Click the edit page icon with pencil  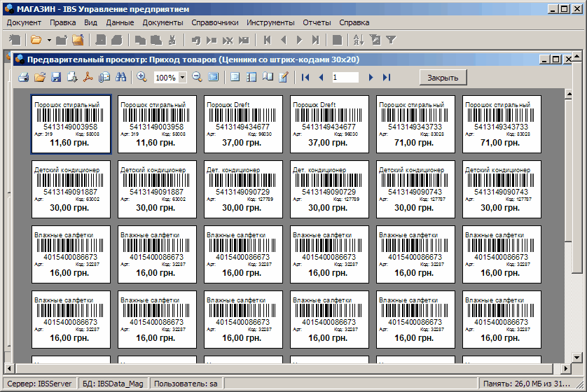click(284, 77)
